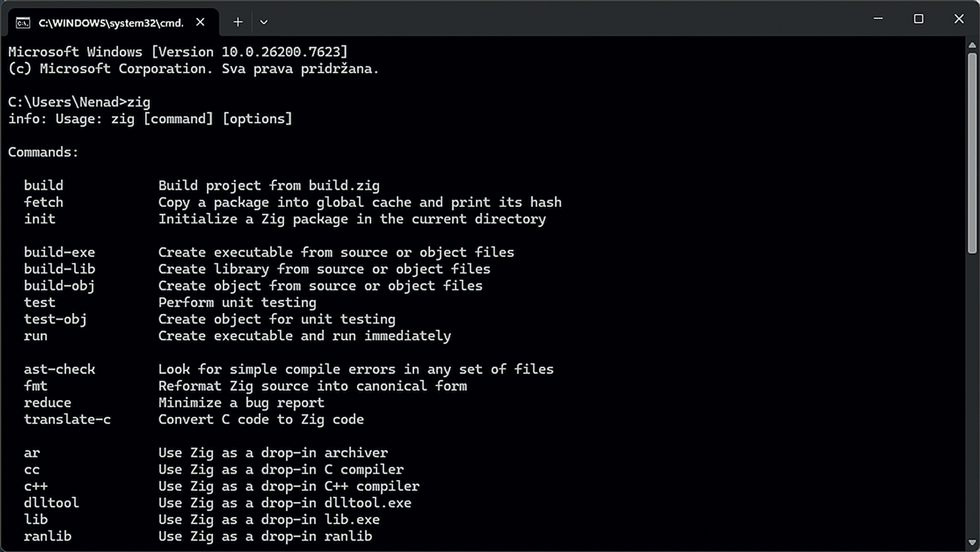Click the "dlltool" command name

pyautogui.click(x=51, y=503)
